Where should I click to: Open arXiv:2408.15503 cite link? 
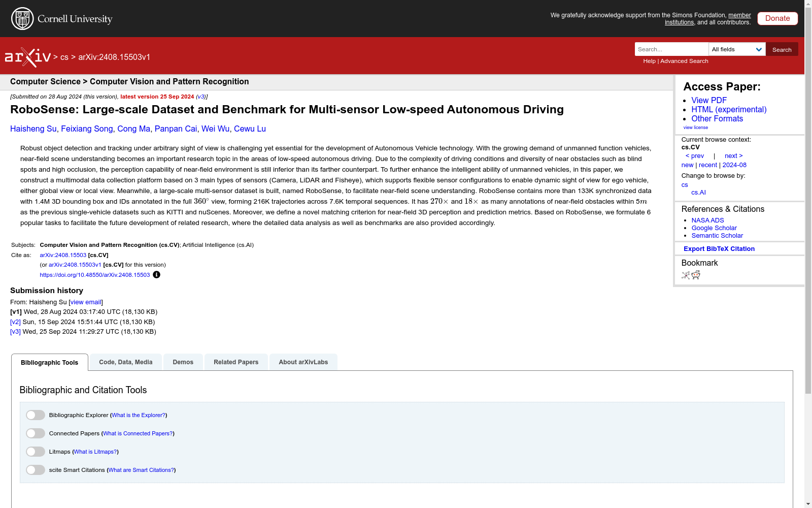[x=63, y=255]
